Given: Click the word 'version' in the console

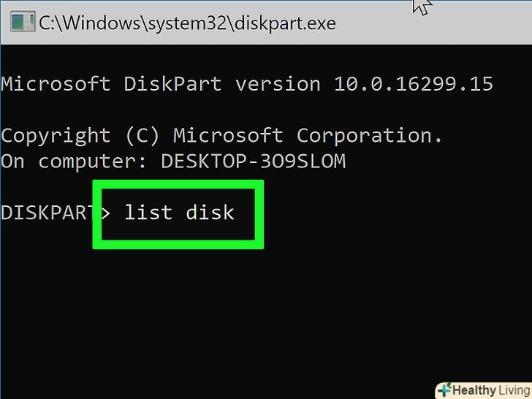Looking at the screenshot, I should [x=278, y=84].
